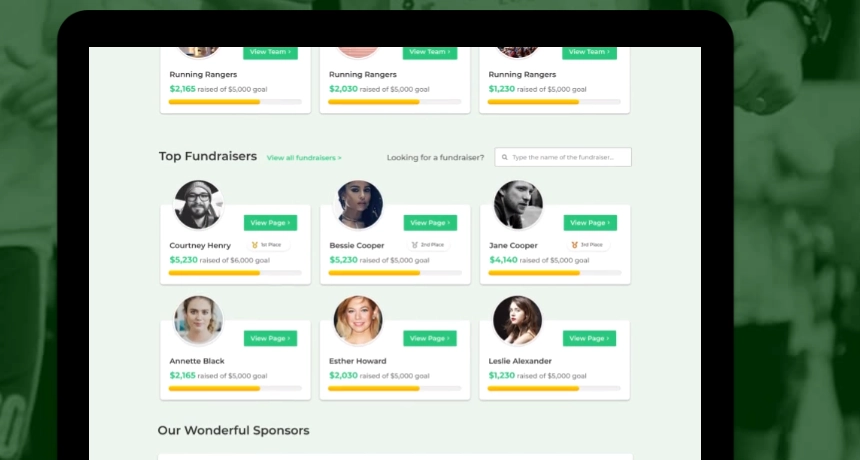
Task: Click the 2nd Place medal badge
Action: point(427,245)
